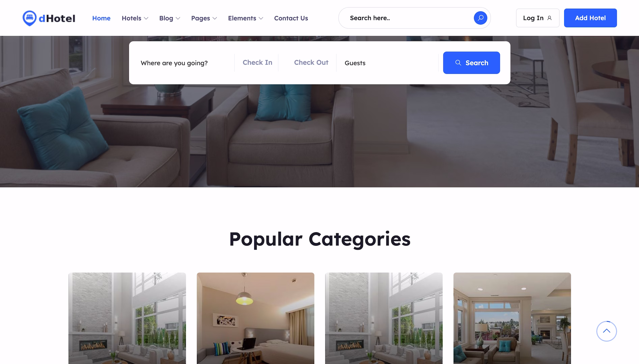639x364 pixels.
Task: Click the Log In button
Action: (537, 18)
